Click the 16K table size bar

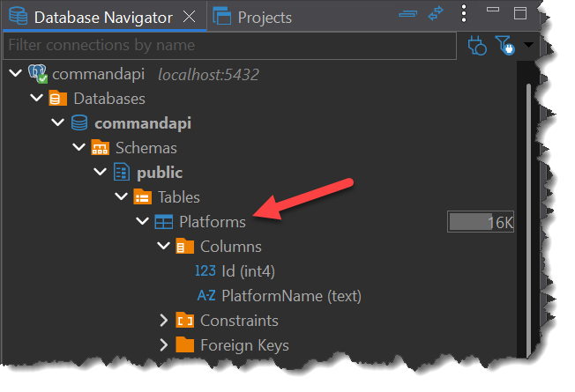pos(481,222)
